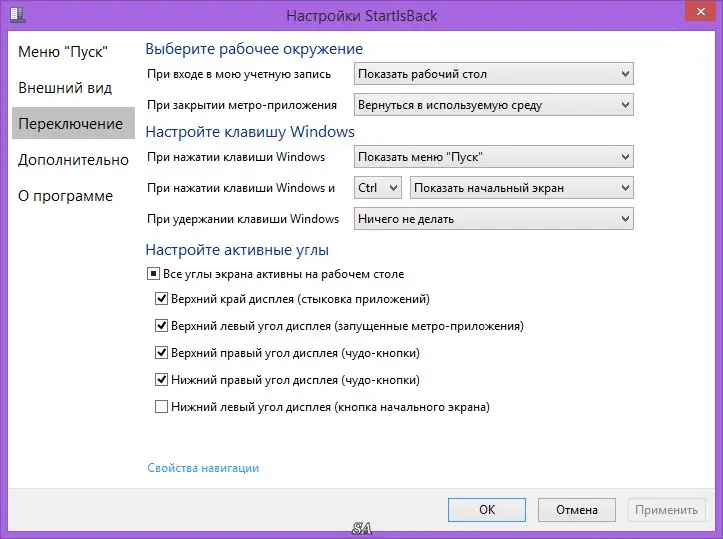Uncheck Верхний левый угол дисплея checkbox

pos(161,326)
